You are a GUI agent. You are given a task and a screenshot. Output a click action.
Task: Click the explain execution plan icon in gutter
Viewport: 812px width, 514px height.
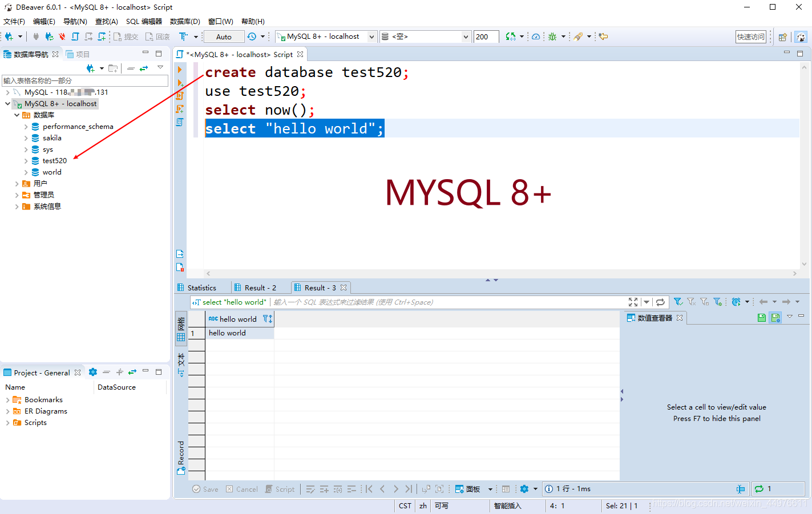coord(180,122)
